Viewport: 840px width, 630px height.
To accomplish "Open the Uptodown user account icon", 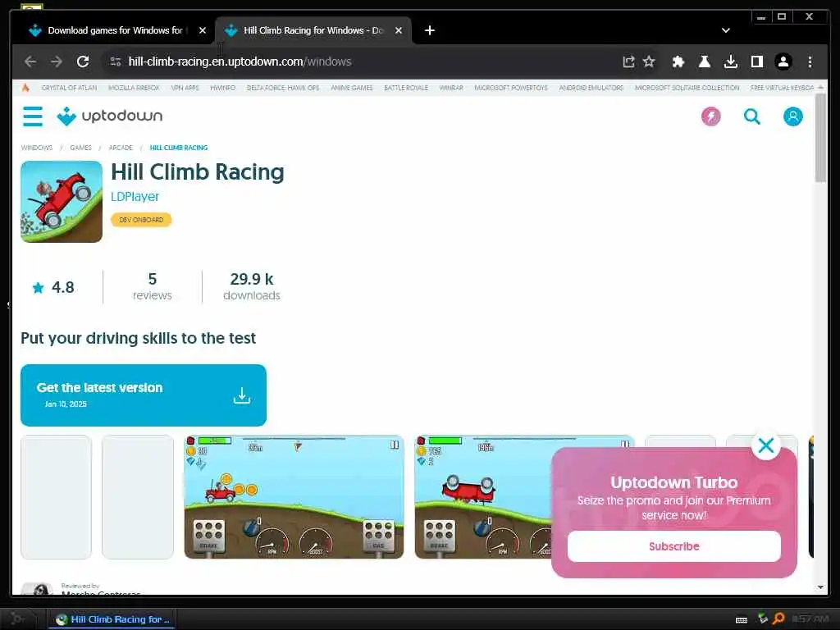I will [793, 116].
